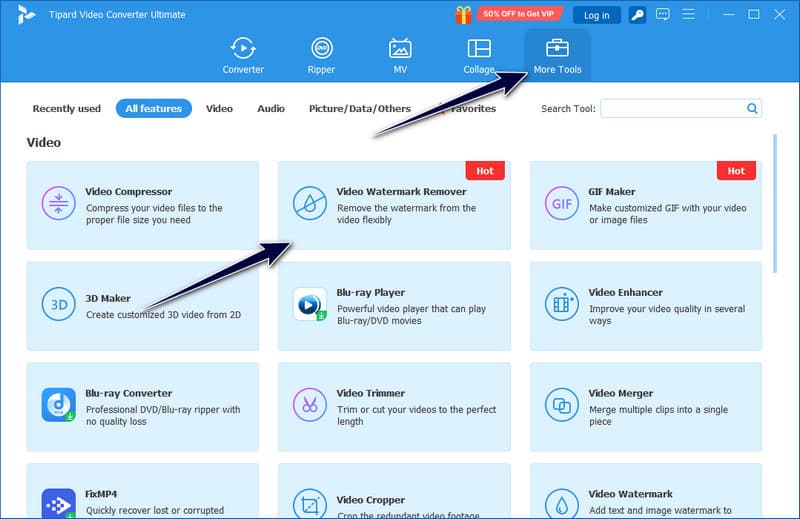This screenshot has height=519, width=800.
Task: Switch to the Video filter tab
Action: point(219,109)
